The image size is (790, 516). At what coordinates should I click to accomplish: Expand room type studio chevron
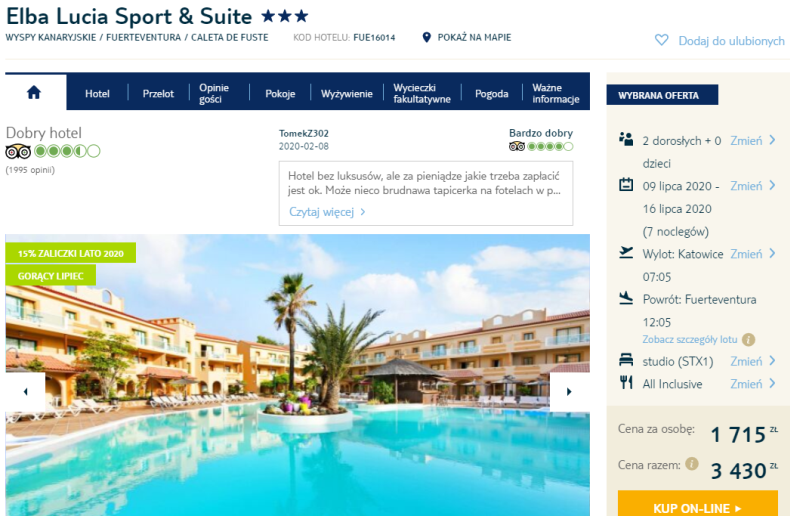click(x=772, y=361)
